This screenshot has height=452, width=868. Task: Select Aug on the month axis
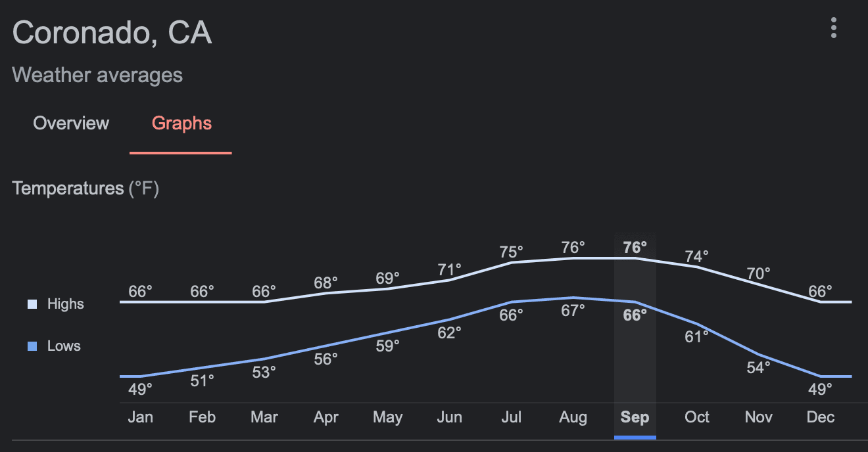(x=573, y=417)
